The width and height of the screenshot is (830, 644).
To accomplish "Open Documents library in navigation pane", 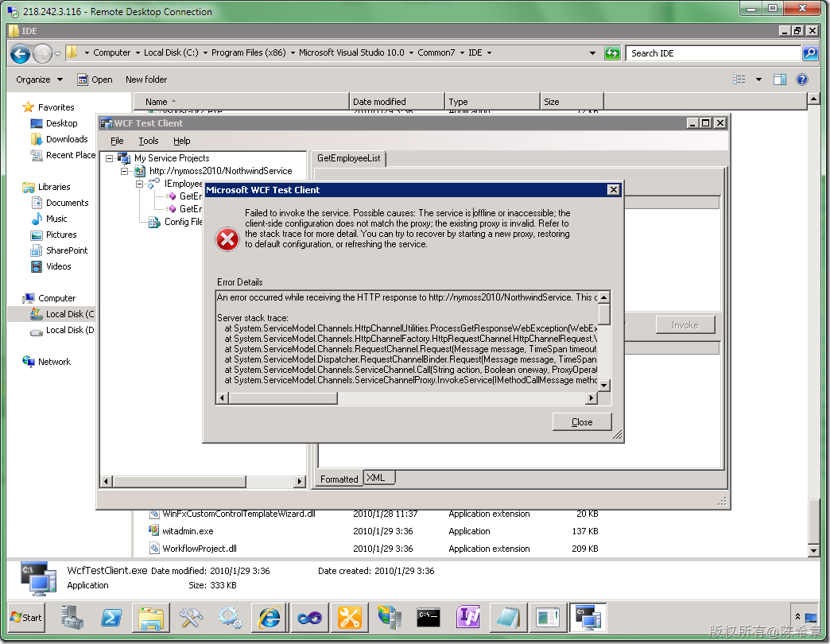I will pyautogui.click(x=60, y=203).
